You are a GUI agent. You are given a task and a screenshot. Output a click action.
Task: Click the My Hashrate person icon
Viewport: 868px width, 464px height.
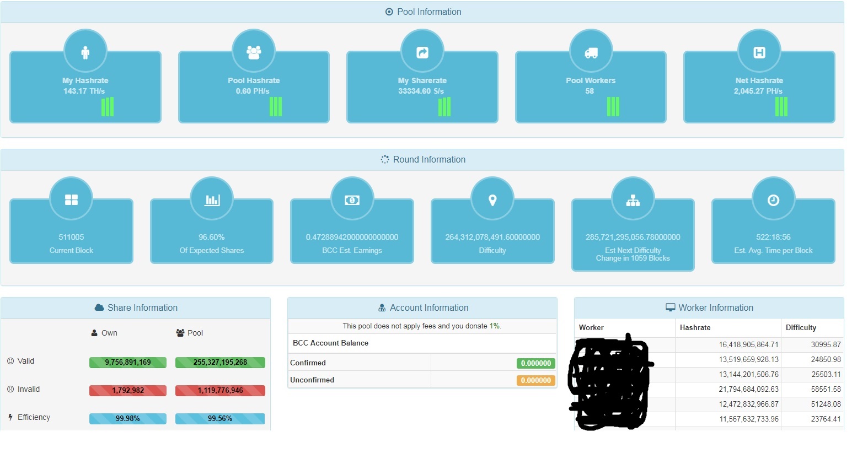tap(85, 52)
